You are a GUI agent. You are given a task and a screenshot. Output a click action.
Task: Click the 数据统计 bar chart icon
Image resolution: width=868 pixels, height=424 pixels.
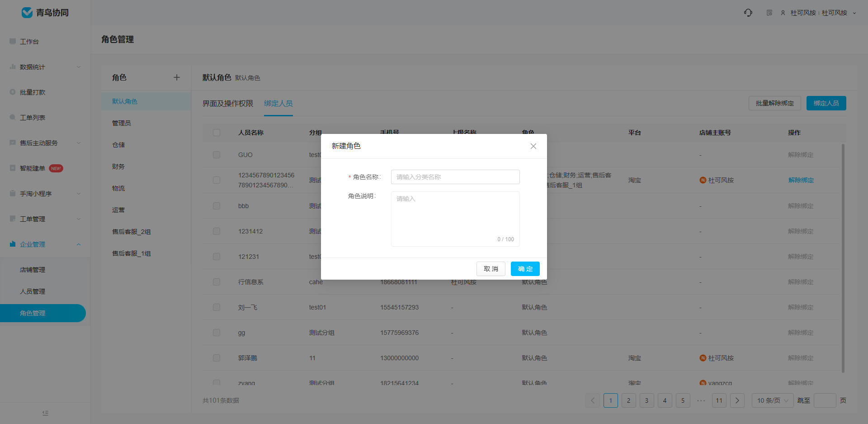(x=13, y=67)
